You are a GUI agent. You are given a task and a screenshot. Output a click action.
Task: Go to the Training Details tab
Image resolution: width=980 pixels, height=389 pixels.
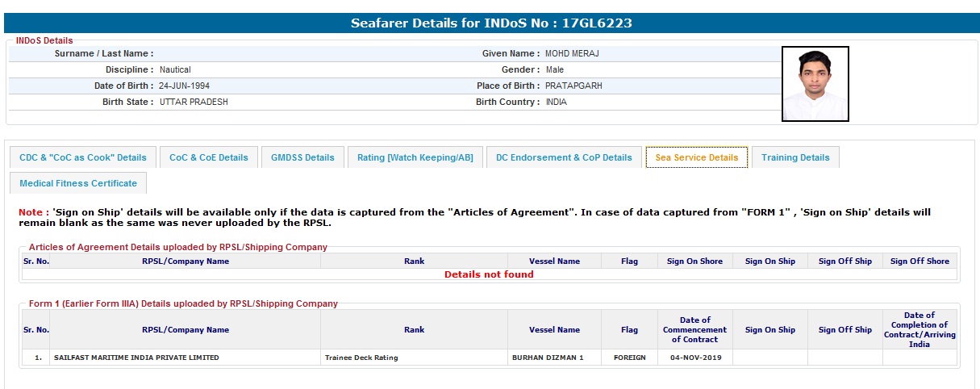(x=795, y=157)
